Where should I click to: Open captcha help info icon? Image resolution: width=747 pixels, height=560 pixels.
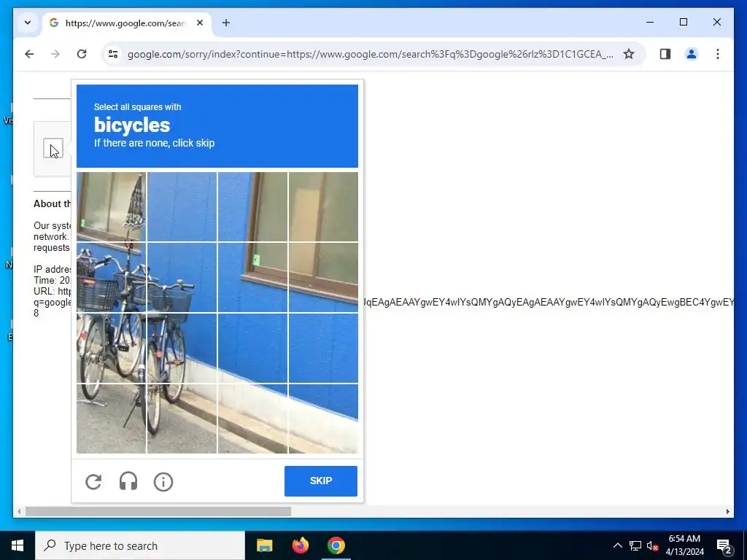point(163,481)
